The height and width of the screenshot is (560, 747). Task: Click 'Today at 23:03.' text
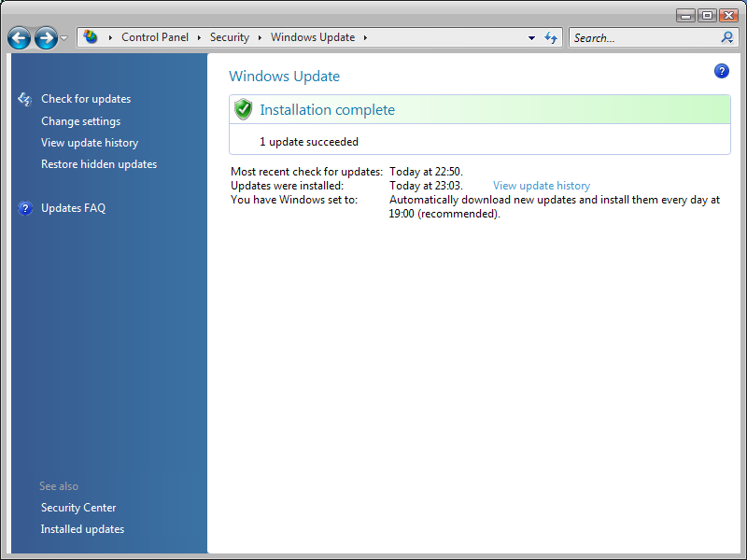click(x=426, y=185)
